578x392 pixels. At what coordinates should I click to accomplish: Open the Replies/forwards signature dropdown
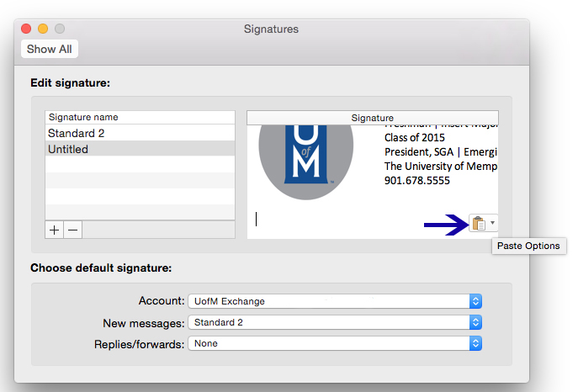point(334,343)
